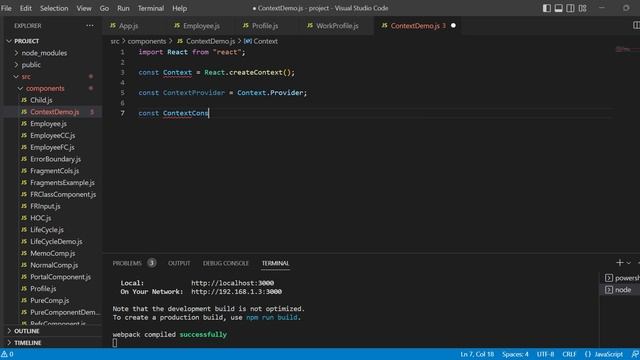Select TERMINAL panel tab
640x360 pixels.
(275, 263)
